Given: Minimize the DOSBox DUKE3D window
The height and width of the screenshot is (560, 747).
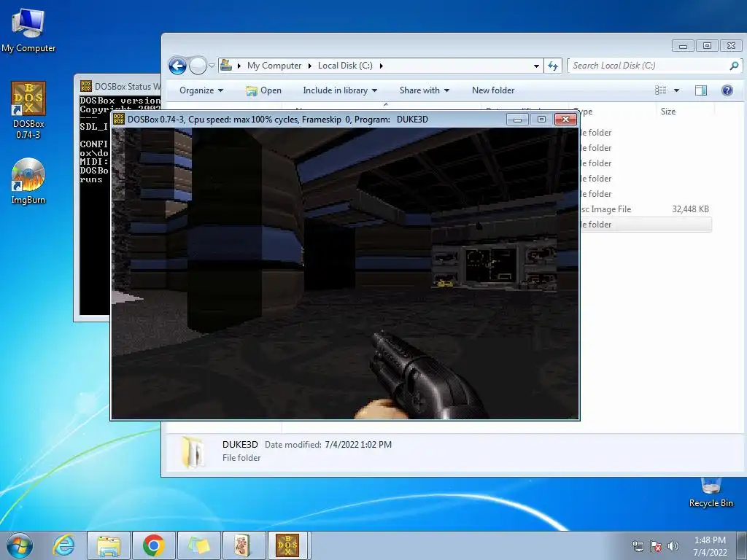Looking at the screenshot, I should coord(517,119).
